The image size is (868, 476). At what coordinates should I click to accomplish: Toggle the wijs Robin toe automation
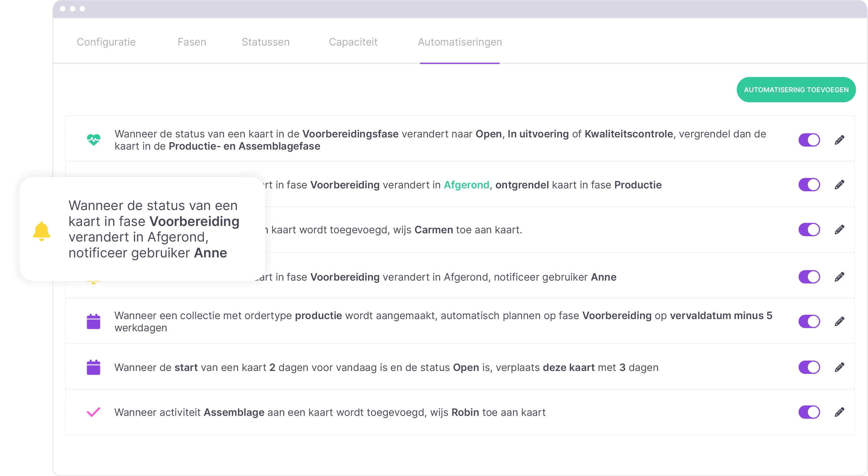[x=809, y=412]
